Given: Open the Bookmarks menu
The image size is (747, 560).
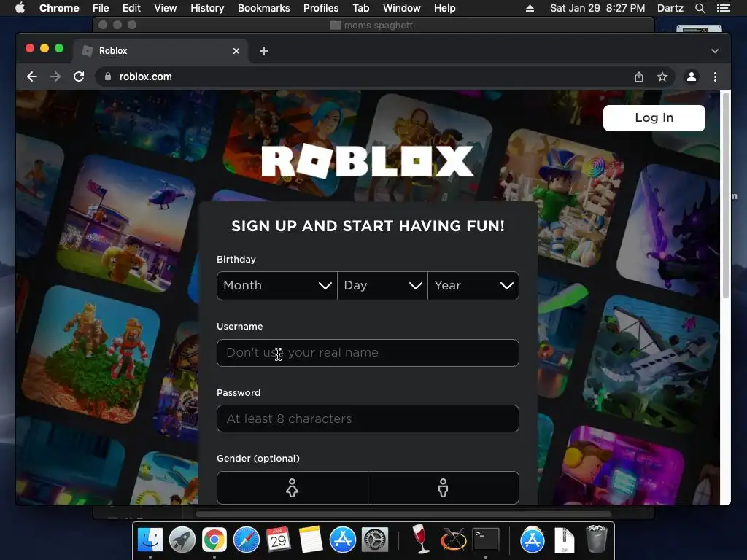Looking at the screenshot, I should pyautogui.click(x=264, y=8).
